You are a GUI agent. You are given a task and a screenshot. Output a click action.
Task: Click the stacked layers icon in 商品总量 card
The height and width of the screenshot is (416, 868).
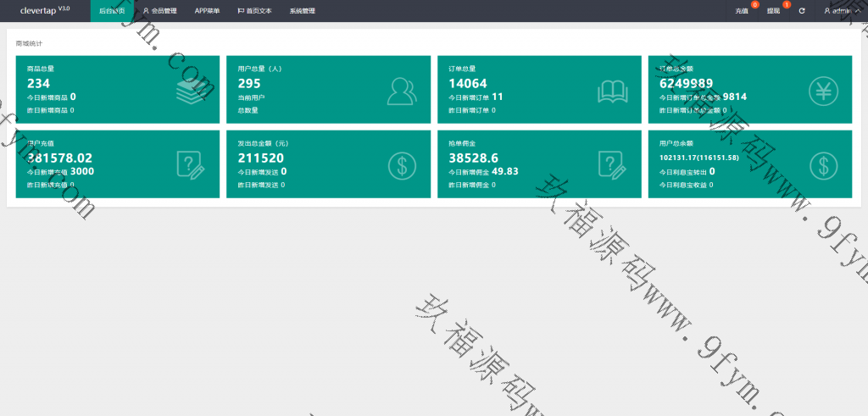191,91
